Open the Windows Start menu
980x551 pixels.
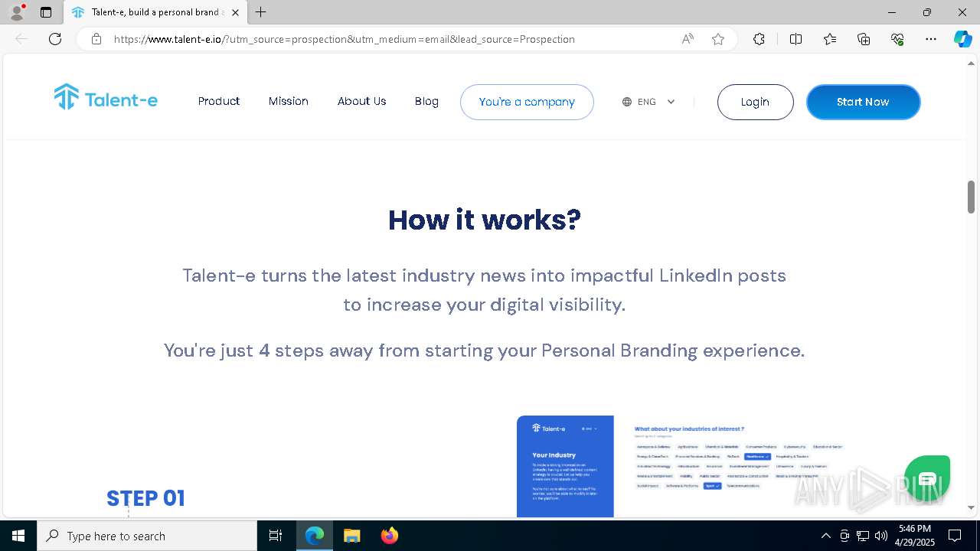pyautogui.click(x=18, y=536)
